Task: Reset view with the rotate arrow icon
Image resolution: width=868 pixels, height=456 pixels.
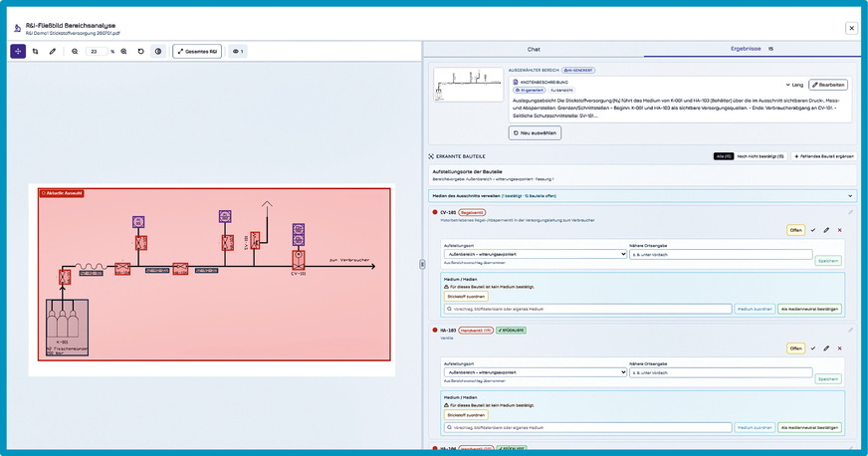Action: click(141, 52)
